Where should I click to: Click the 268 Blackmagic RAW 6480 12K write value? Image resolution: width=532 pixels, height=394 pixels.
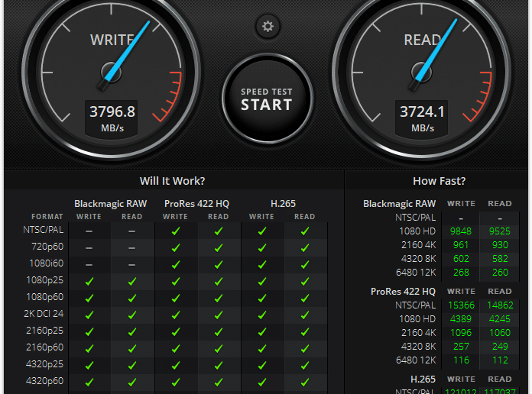coord(461,273)
